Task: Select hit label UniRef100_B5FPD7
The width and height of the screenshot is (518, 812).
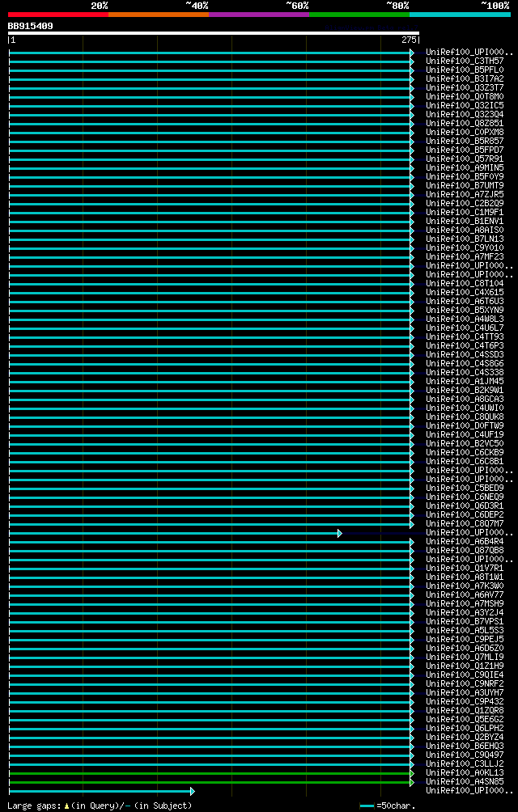Action: (465, 150)
